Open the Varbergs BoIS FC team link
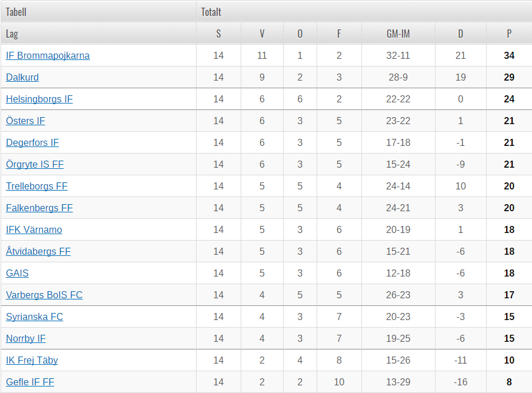532x393 pixels. coord(44,295)
